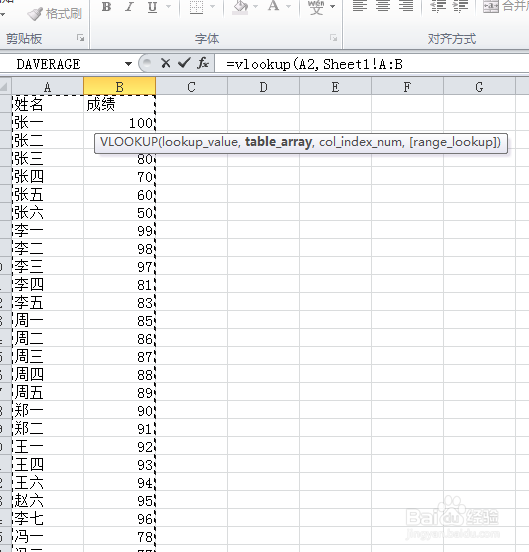Select column F header
This screenshot has width=529, height=552.
point(407,87)
